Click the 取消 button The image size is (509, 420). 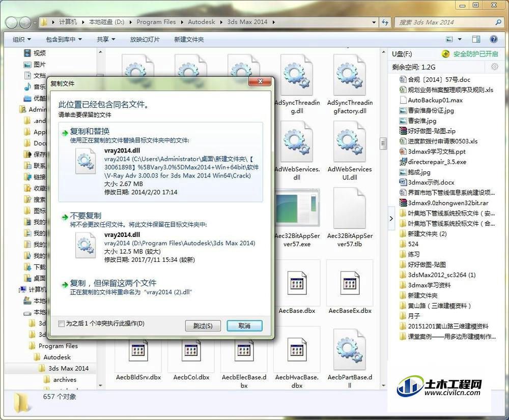click(244, 325)
